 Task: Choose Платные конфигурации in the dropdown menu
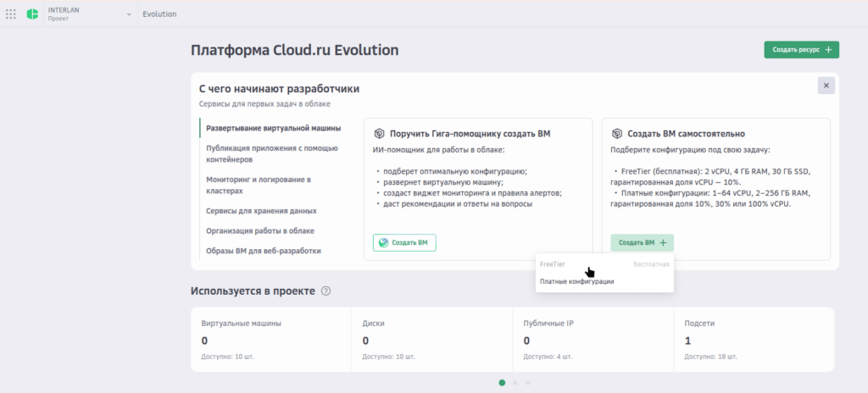604,282
